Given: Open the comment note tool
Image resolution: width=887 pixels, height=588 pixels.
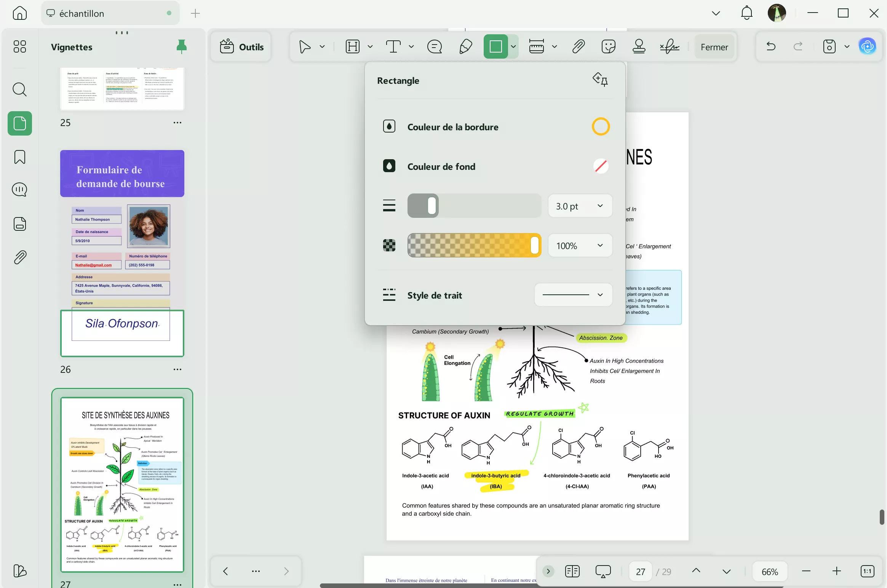Looking at the screenshot, I should tap(434, 47).
